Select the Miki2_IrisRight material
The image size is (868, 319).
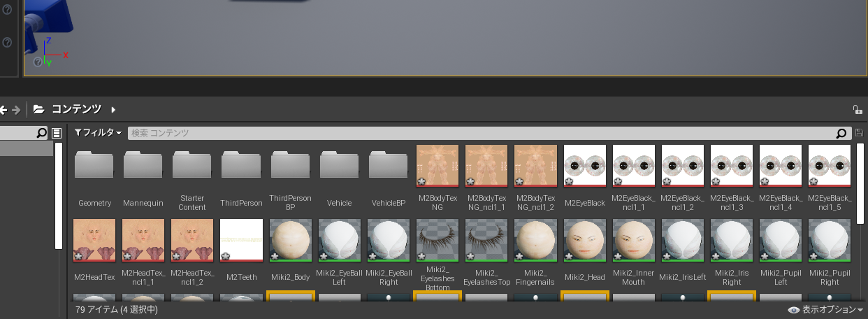(731, 240)
